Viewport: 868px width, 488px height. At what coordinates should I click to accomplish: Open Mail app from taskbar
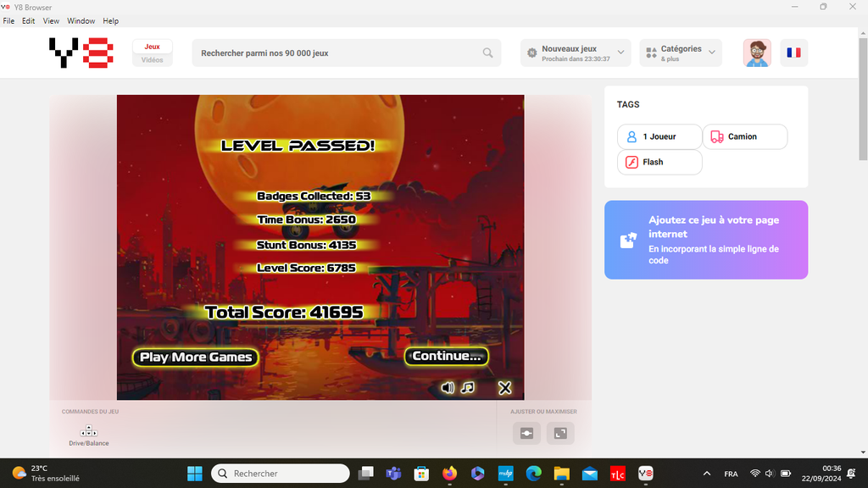coord(590,474)
